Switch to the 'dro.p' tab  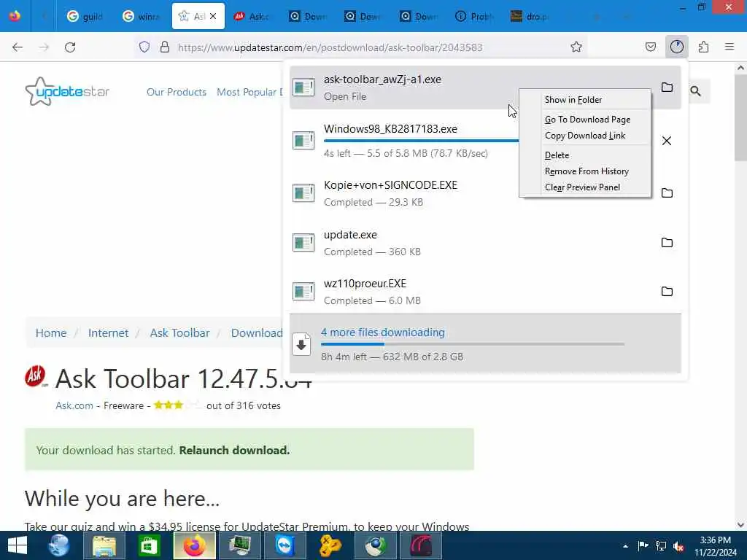pyautogui.click(x=530, y=16)
